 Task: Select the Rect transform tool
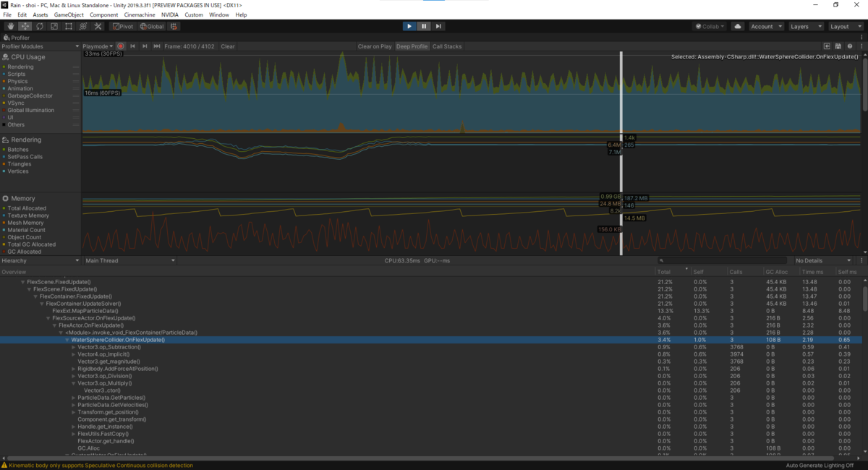[x=69, y=26]
